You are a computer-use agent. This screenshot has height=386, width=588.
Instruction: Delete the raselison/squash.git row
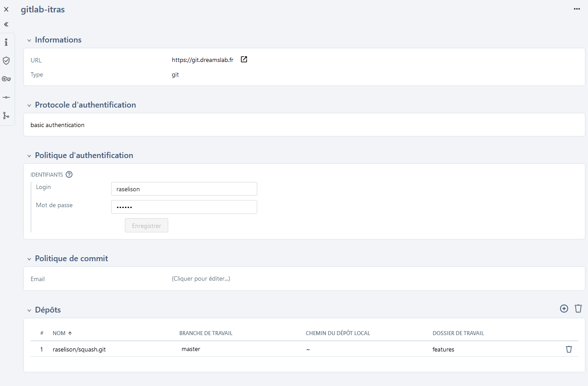(569, 349)
